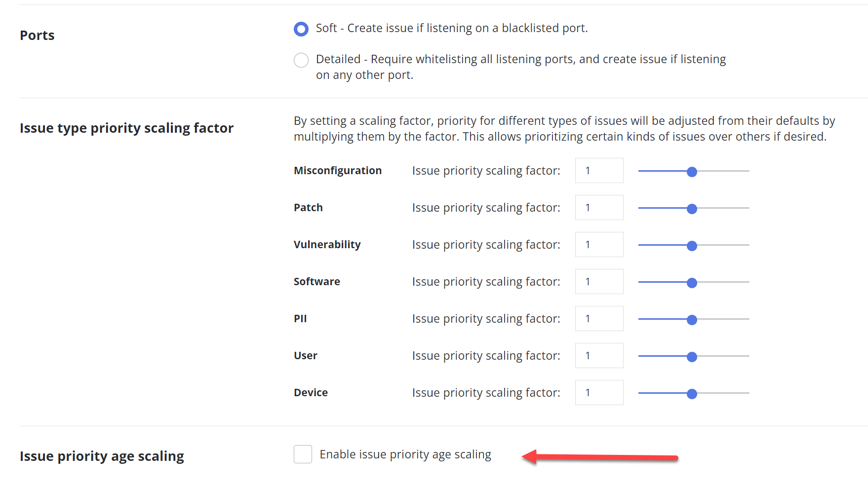Screen dimensions: 868x488
Task: Click the PII scaling factor input
Action: [x=599, y=319]
